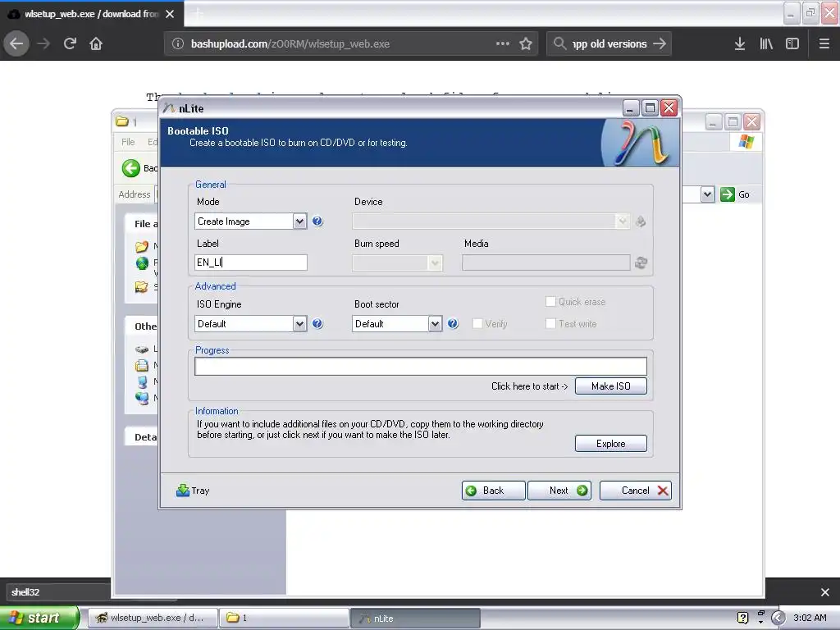Open the browser library icon
Screen dimensions: 840x630
tap(766, 43)
